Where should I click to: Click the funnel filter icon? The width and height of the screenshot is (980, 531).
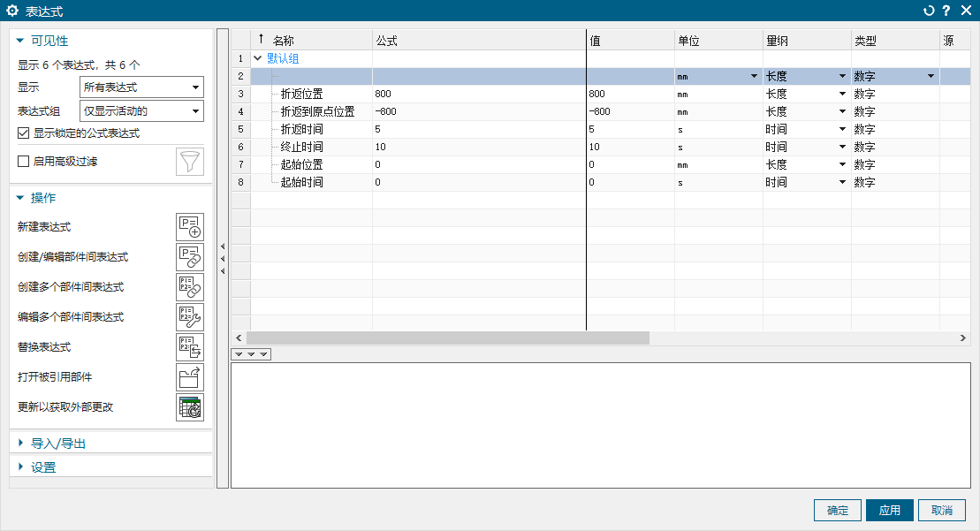(189, 162)
